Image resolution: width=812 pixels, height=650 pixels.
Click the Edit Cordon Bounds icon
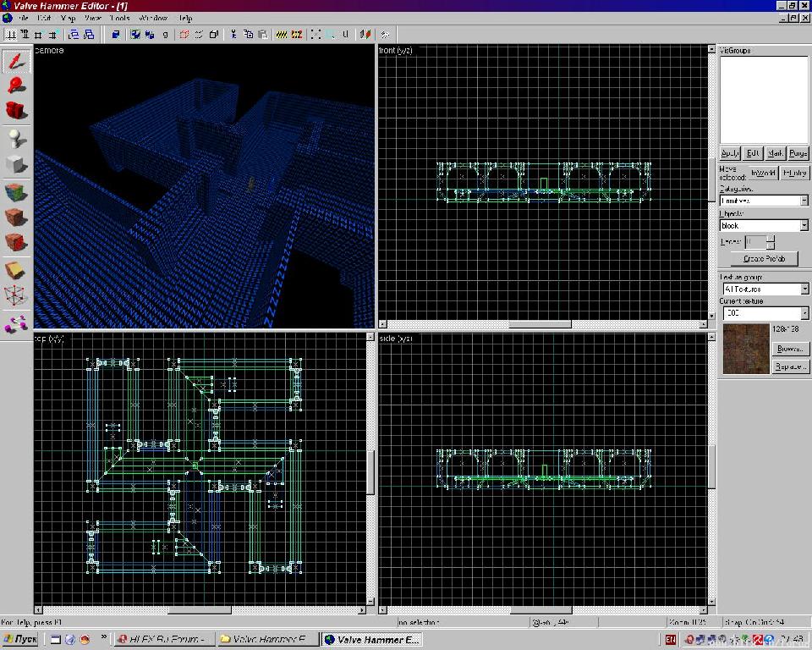297,35
